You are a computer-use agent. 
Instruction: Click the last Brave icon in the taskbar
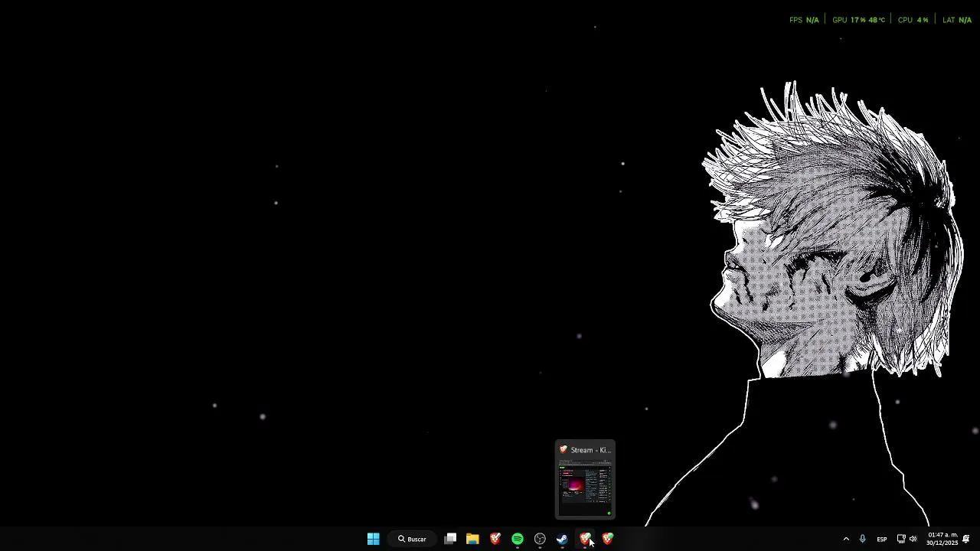pos(607,539)
